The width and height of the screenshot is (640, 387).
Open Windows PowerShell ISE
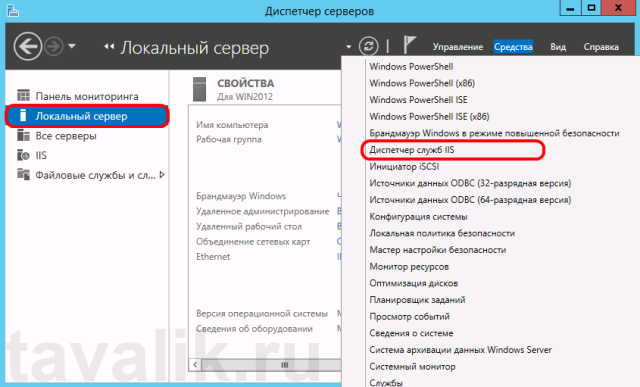coord(418,100)
